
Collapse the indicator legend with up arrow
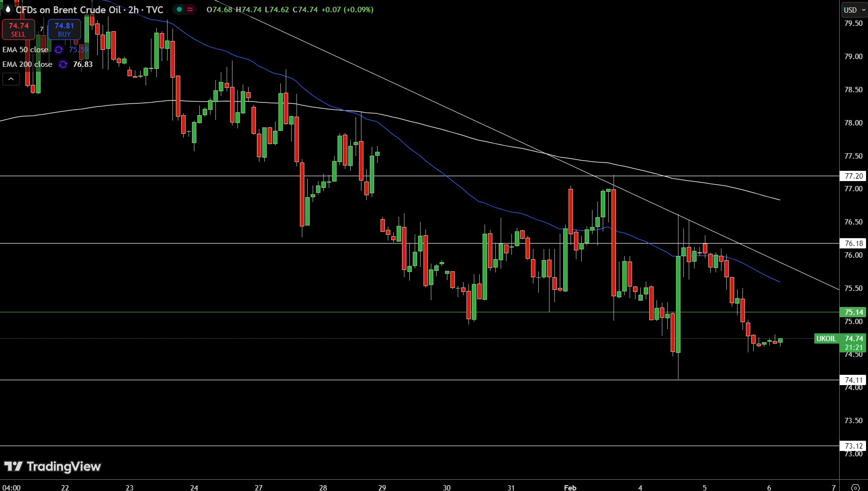click(x=11, y=79)
